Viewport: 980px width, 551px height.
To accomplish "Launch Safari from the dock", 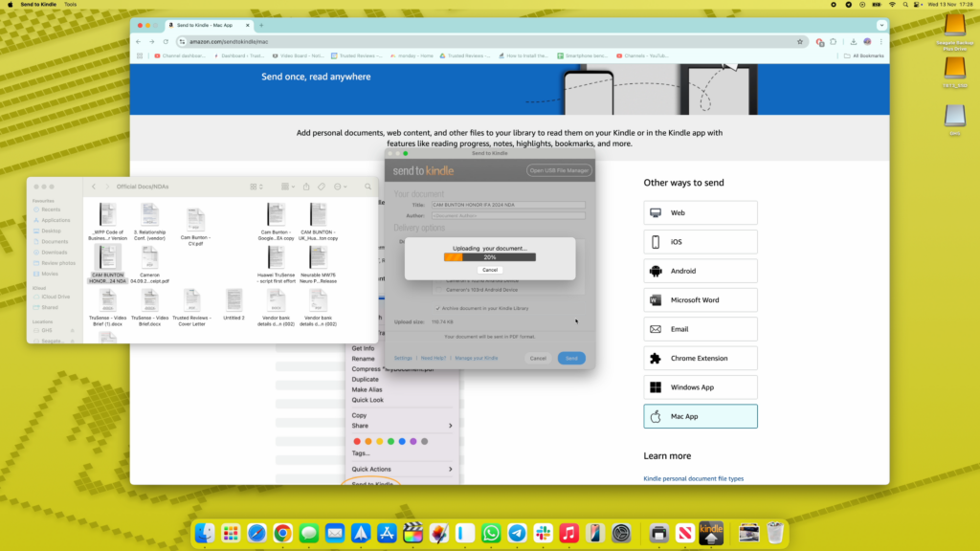I will pyautogui.click(x=256, y=533).
